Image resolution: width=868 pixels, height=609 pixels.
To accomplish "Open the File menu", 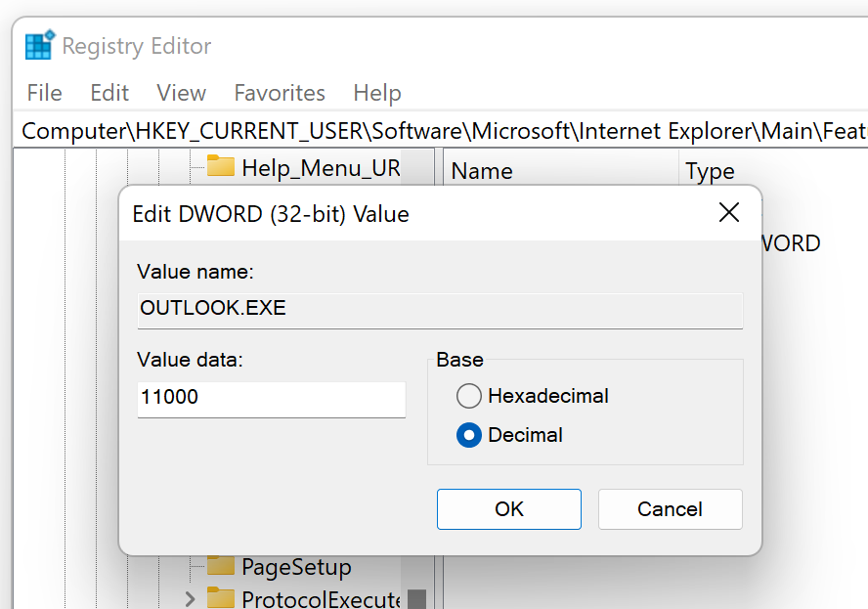I will point(44,93).
